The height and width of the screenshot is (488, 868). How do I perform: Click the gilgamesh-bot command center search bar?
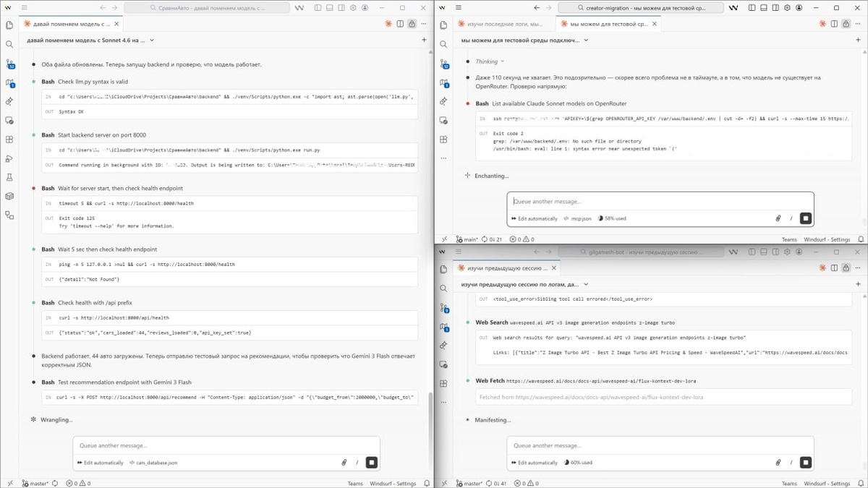[642, 252]
